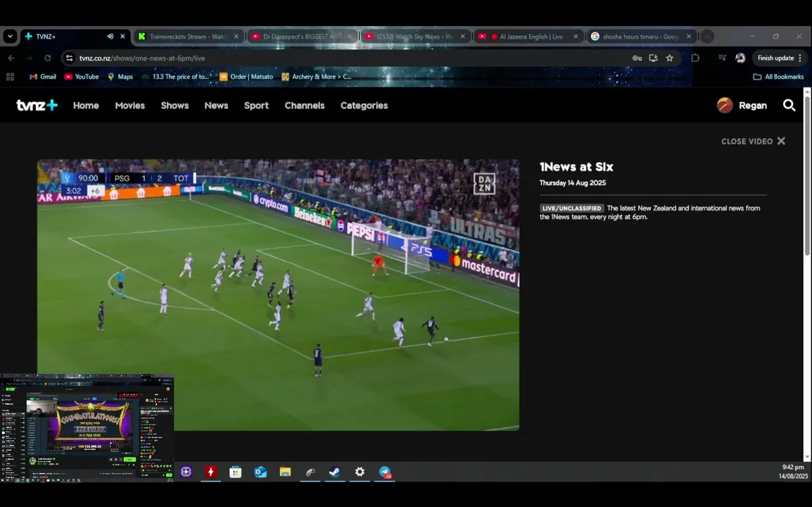Open Steam from the taskbar
This screenshot has width=812, height=507.
tap(335, 472)
